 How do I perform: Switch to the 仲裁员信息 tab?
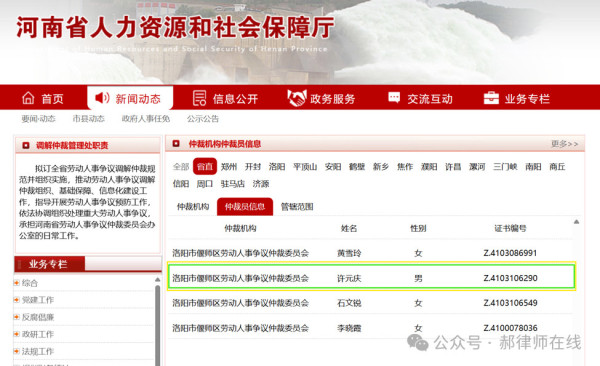tap(245, 207)
